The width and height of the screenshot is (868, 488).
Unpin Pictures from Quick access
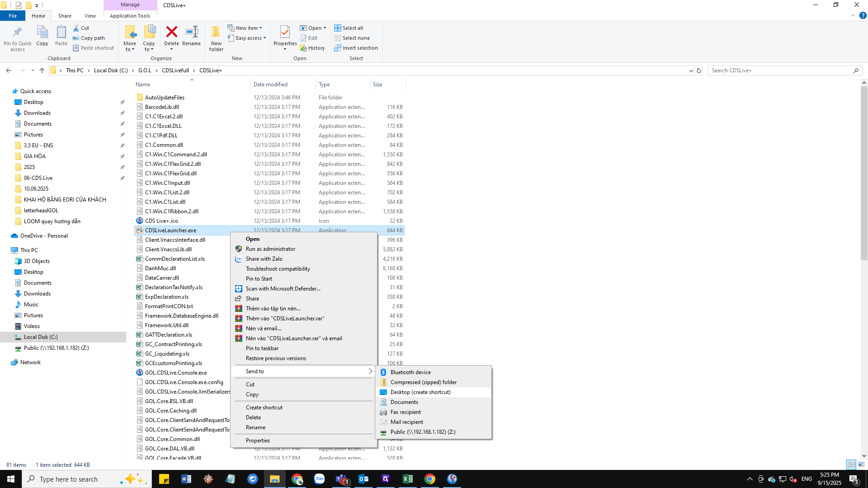[123, 134]
